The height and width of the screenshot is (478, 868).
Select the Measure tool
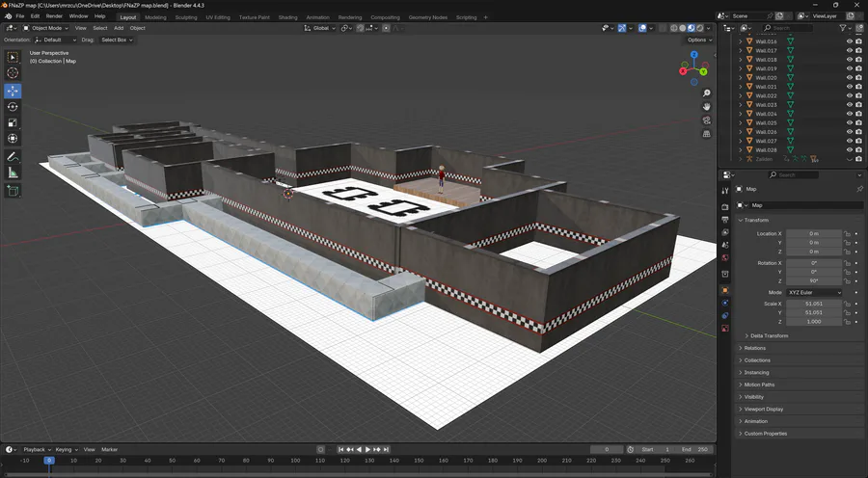click(x=13, y=173)
